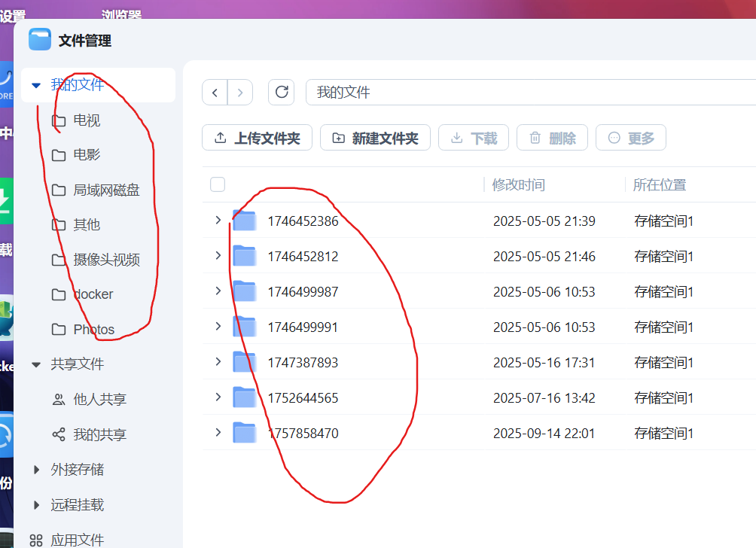Open 应用文件 in the sidebar
The width and height of the screenshot is (756, 548).
[77, 540]
